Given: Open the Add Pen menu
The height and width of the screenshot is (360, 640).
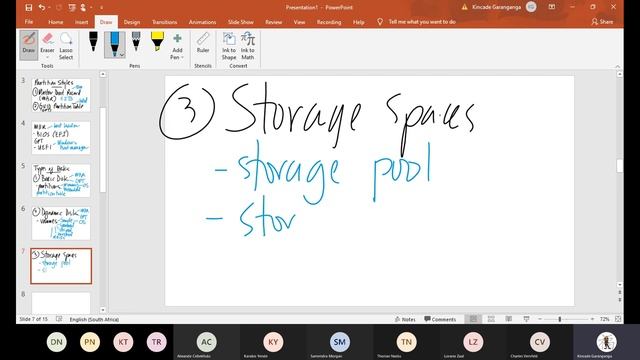Looking at the screenshot, I should (x=177, y=46).
